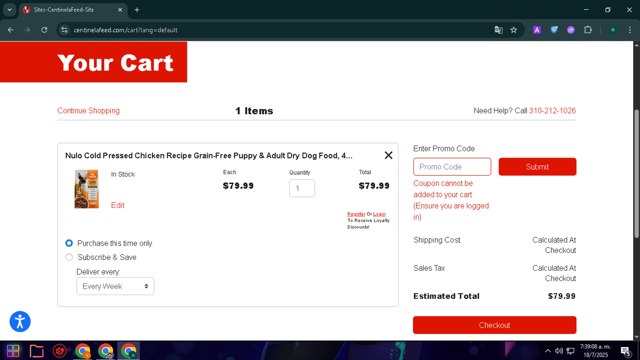Open the accessibility options icon
This screenshot has width=640, height=360.
20,322
